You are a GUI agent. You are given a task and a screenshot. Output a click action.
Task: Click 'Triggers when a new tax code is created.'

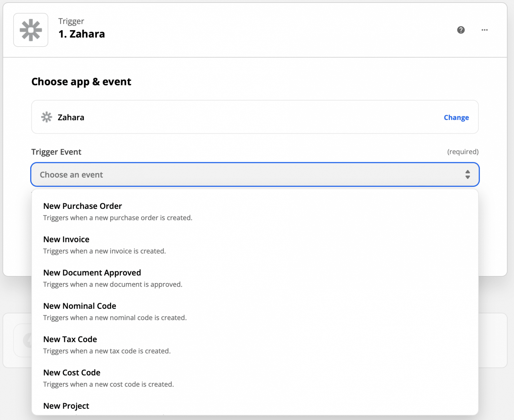[107, 351]
